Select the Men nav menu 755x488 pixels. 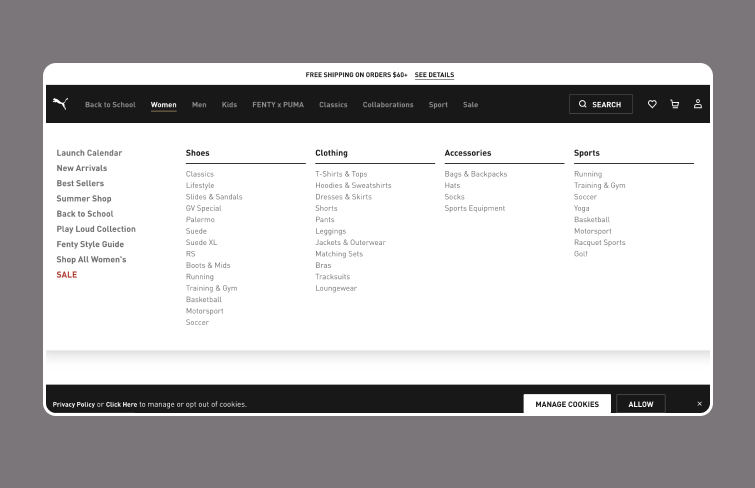(x=199, y=105)
